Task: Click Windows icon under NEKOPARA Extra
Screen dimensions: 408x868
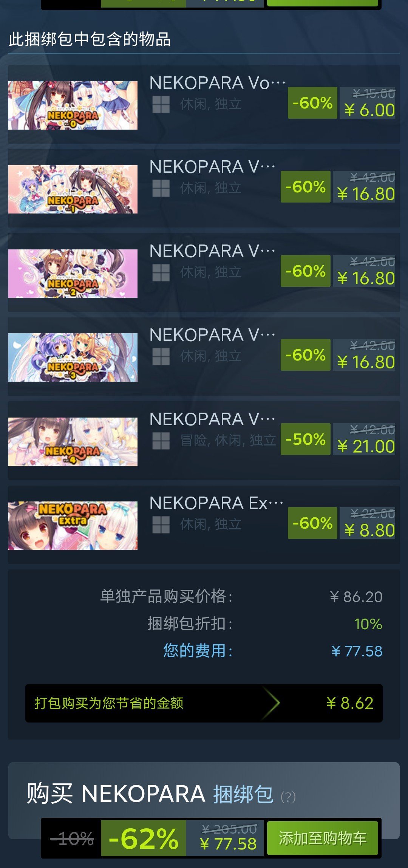Action: pyautogui.click(x=161, y=525)
